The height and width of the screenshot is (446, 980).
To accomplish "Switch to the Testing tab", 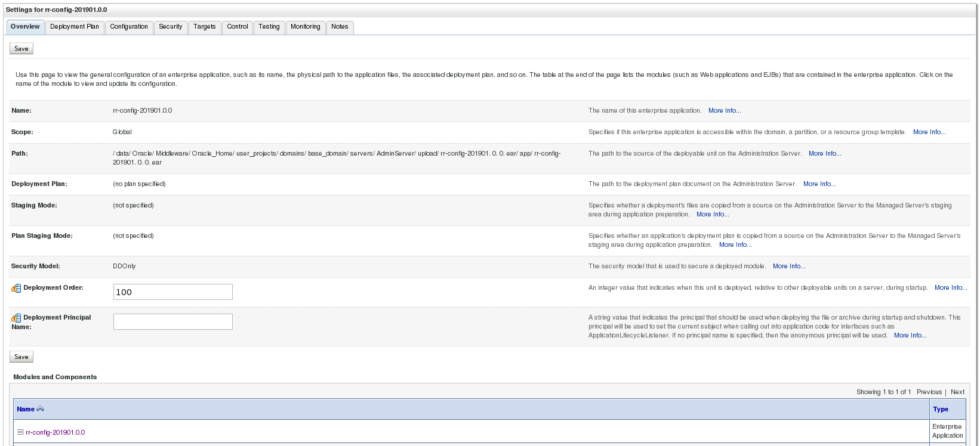I will point(269,27).
